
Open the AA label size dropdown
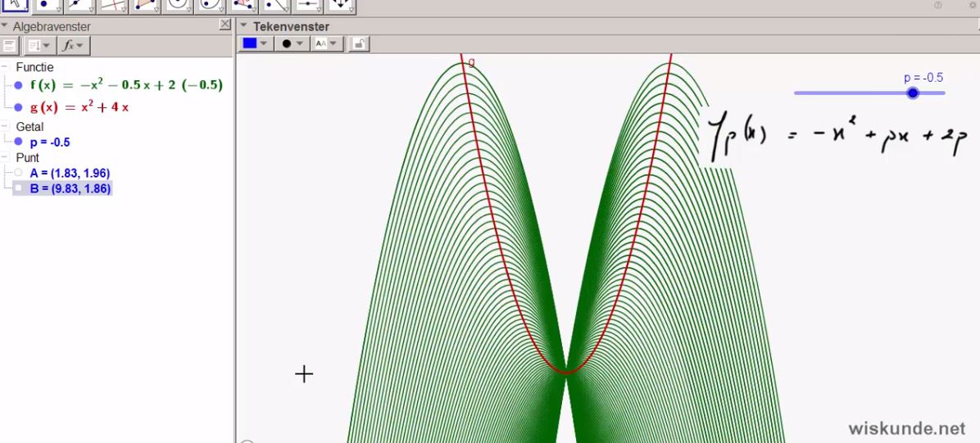327,43
